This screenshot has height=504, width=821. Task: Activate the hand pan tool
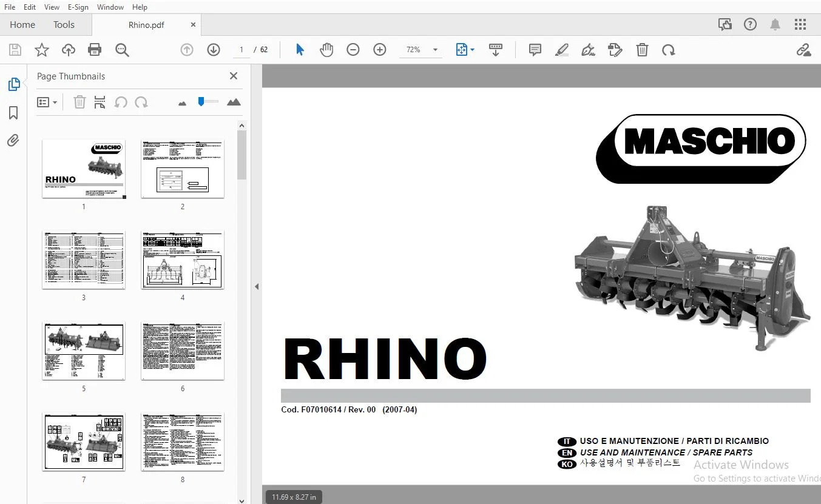(x=326, y=50)
